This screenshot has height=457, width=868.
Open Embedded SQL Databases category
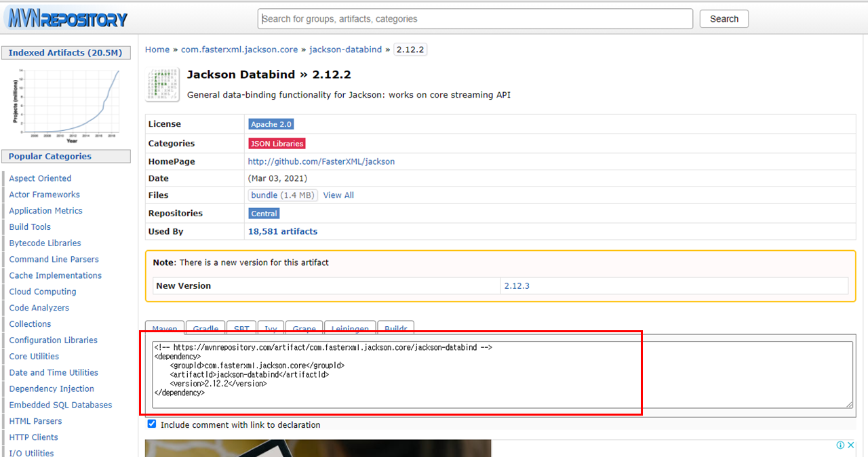point(60,405)
